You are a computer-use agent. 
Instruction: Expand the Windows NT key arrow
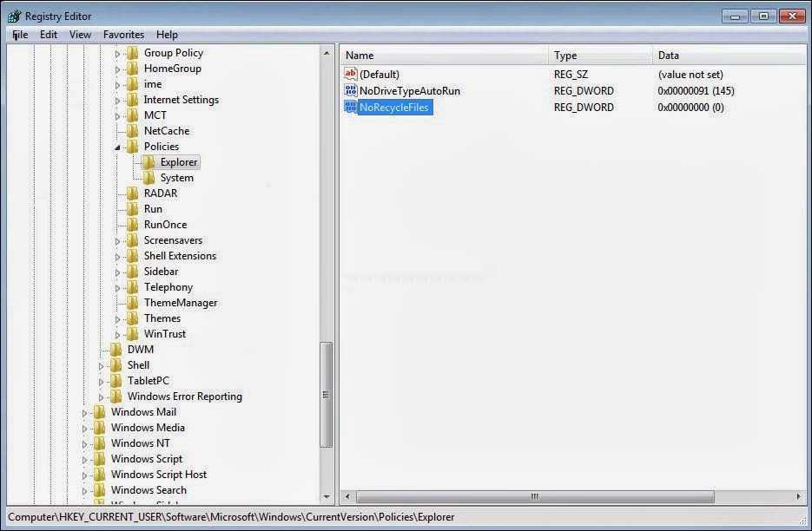[85, 444]
